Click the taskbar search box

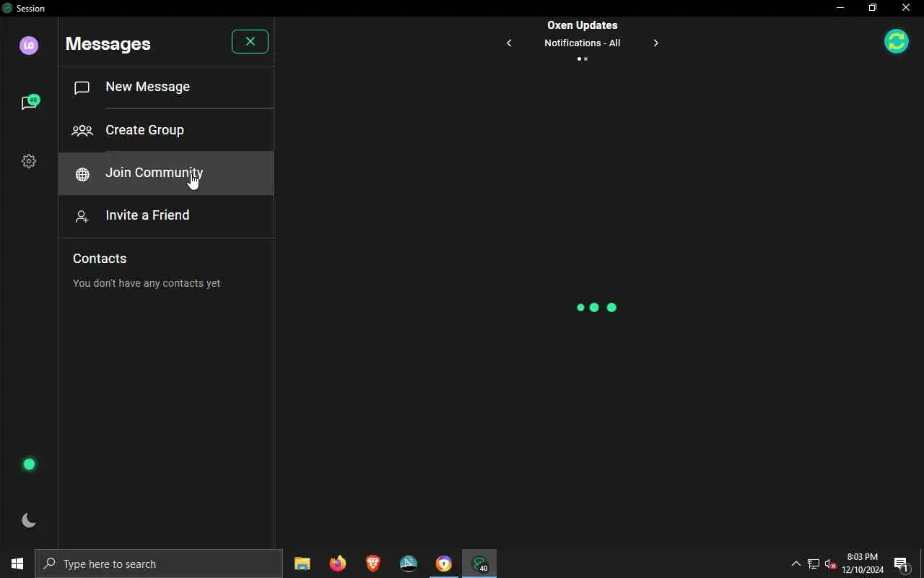pyautogui.click(x=159, y=564)
